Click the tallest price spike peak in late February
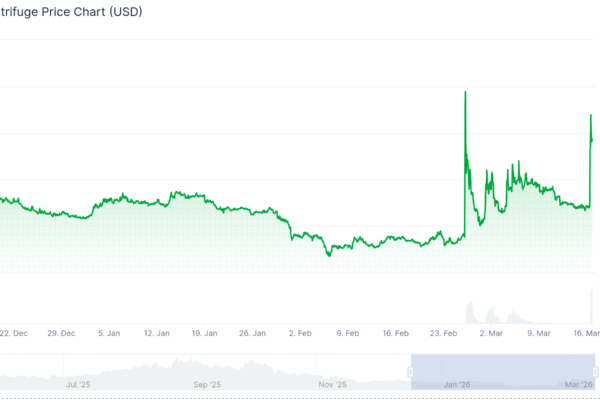This screenshot has width=600, height=400. pyautogui.click(x=465, y=92)
